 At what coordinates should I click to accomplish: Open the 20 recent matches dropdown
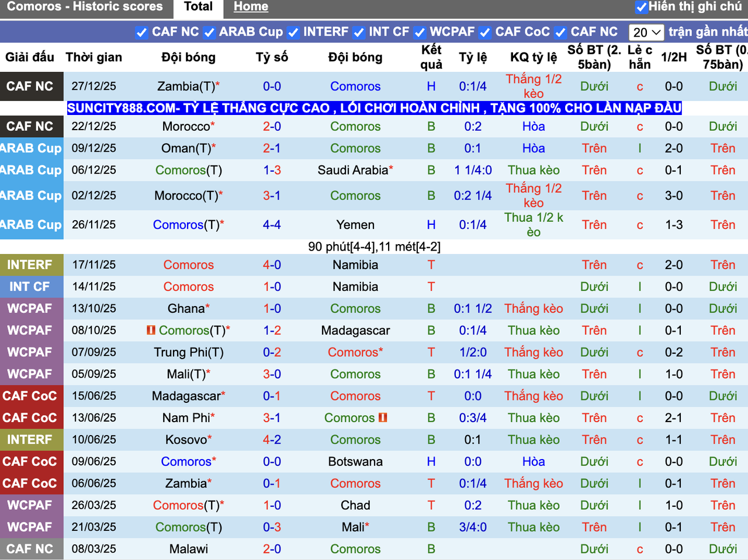(x=646, y=32)
